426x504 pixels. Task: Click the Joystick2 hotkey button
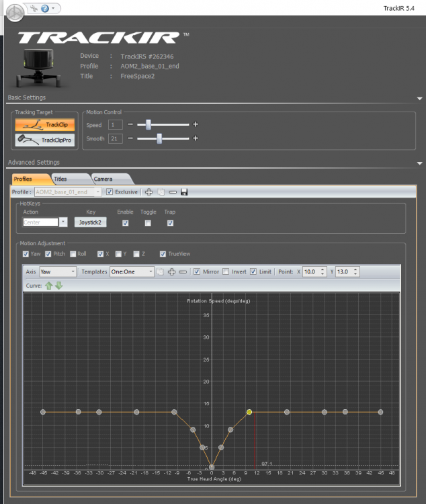tap(90, 222)
